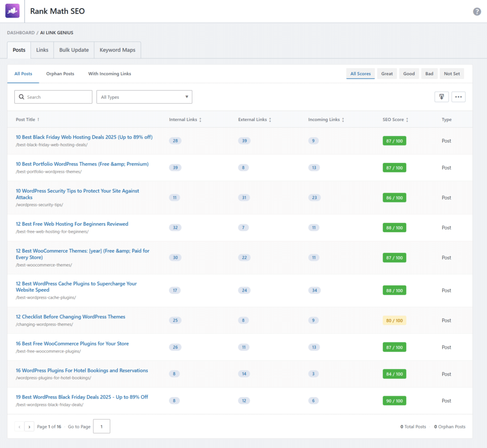Go to previous page arrow
Viewport: 487px width, 448px height.
19,427
